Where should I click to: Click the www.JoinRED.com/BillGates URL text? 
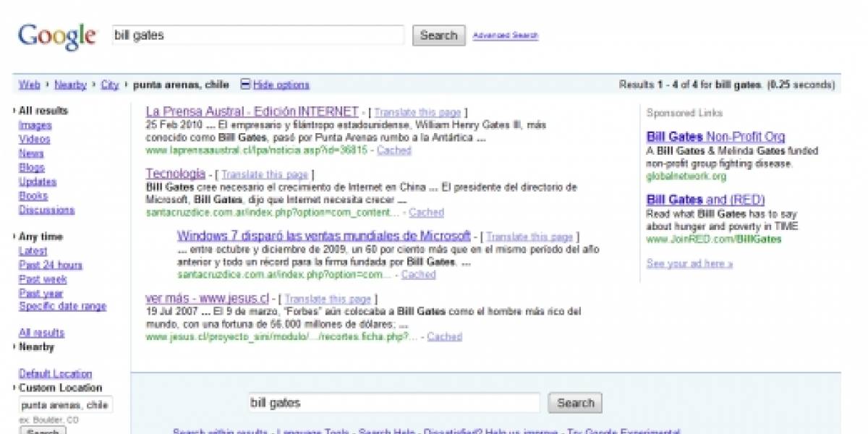point(714,239)
